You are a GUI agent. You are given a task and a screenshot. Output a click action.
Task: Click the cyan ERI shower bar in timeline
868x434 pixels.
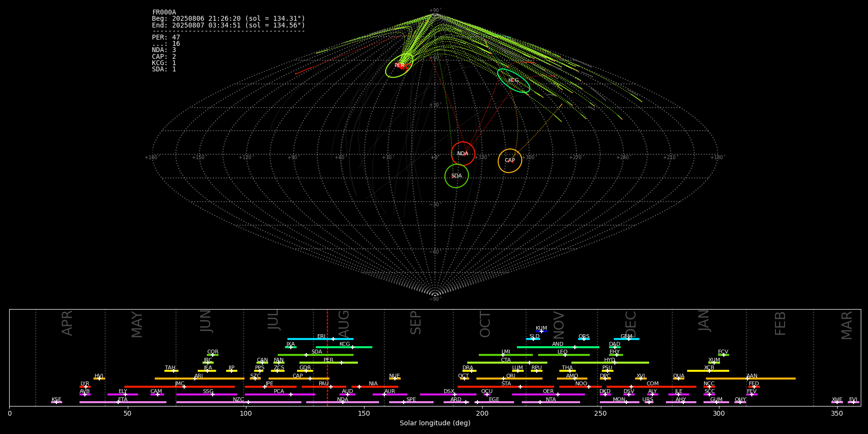coord(320,339)
